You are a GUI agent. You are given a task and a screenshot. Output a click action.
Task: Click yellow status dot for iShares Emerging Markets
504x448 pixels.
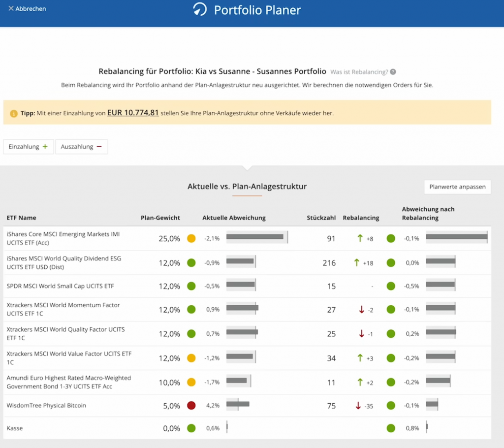pos(191,239)
